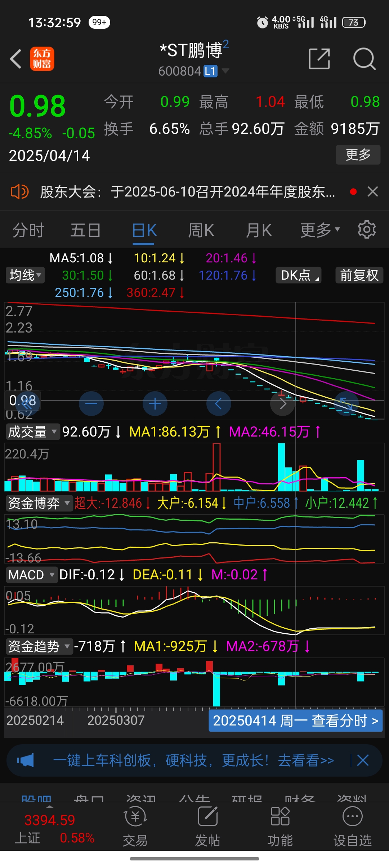Open the 资金博弈 indicator dropdown
The height and width of the screenshot is (868, 389).
pyautogui.click(x=39, y=503)
